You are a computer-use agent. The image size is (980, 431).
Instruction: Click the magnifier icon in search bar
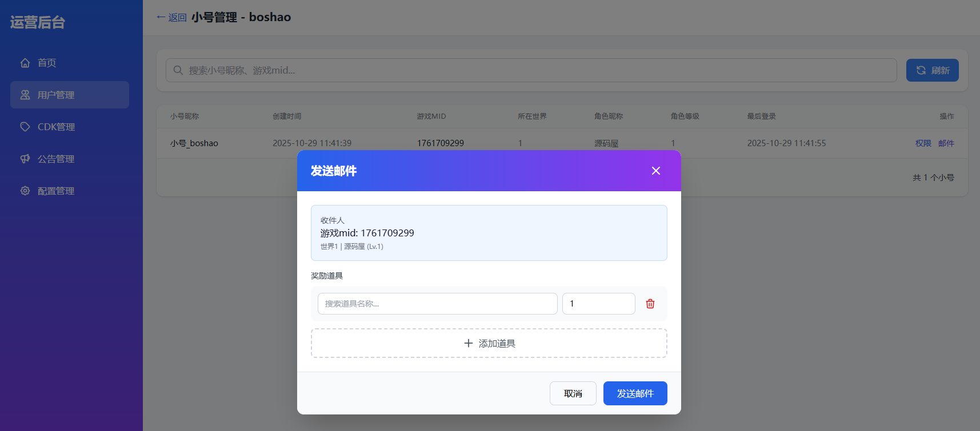[178, 70]
